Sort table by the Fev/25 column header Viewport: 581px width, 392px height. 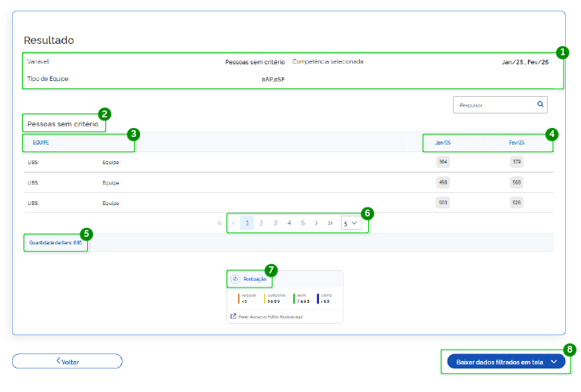pos(517,142)
